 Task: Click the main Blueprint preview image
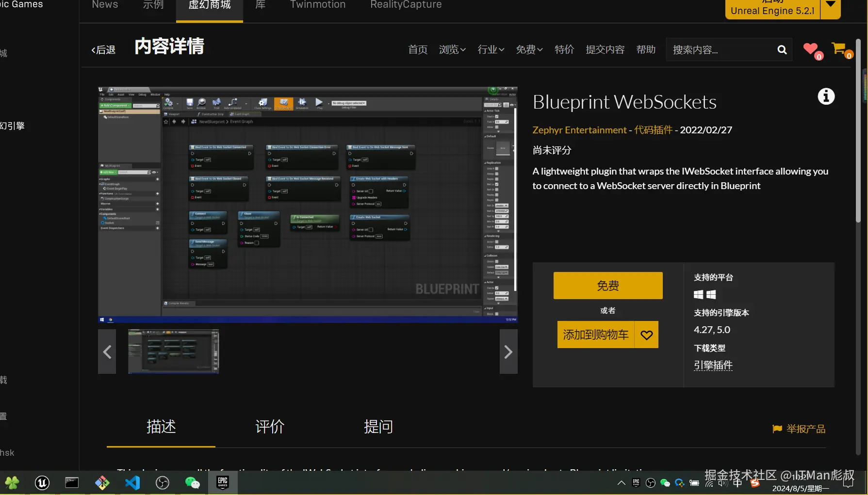coord(308,205)
